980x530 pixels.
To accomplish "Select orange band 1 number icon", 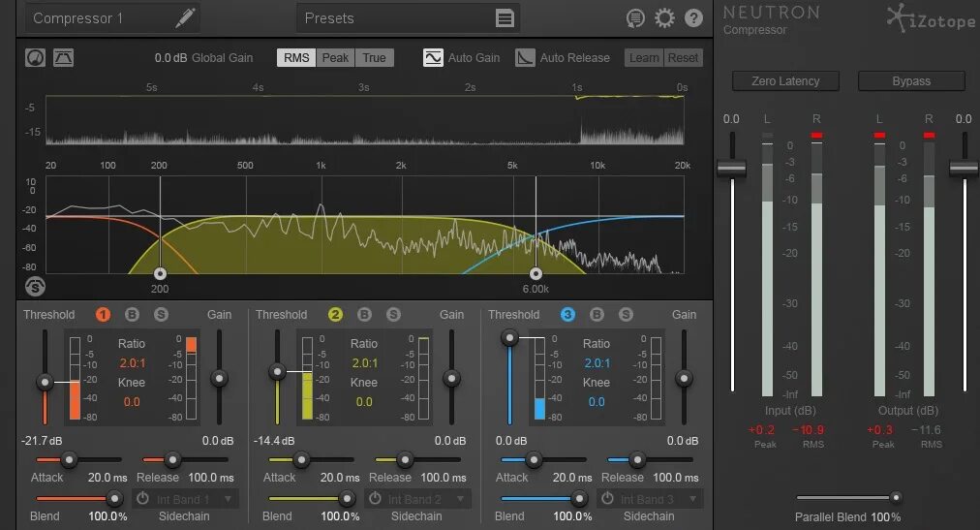I will pyautogui.click(x=103, y=314).
